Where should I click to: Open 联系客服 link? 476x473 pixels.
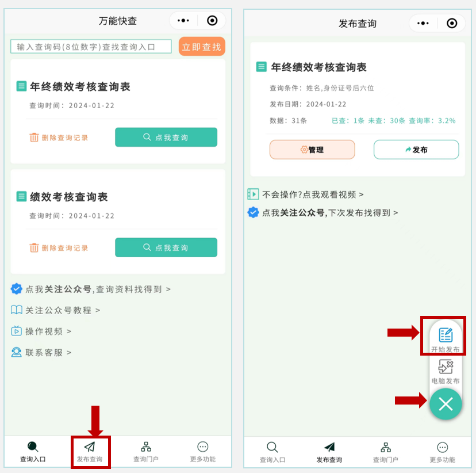[48, 353]
